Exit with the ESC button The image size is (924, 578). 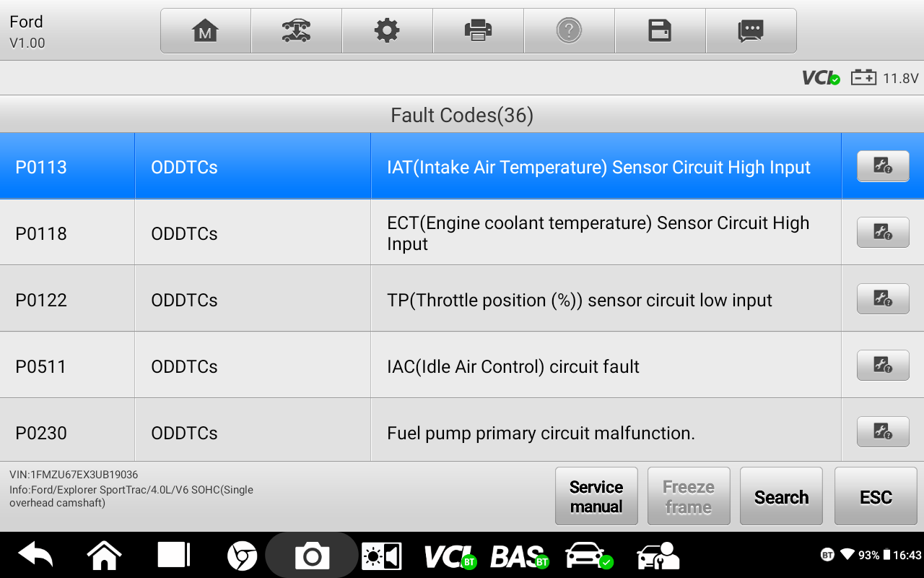click(876, 496)
